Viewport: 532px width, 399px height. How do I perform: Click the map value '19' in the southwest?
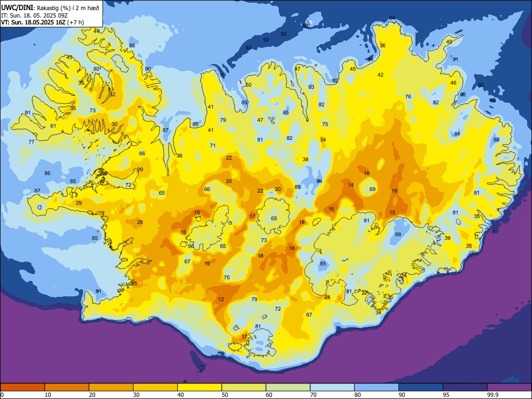[x=207, y=264]
